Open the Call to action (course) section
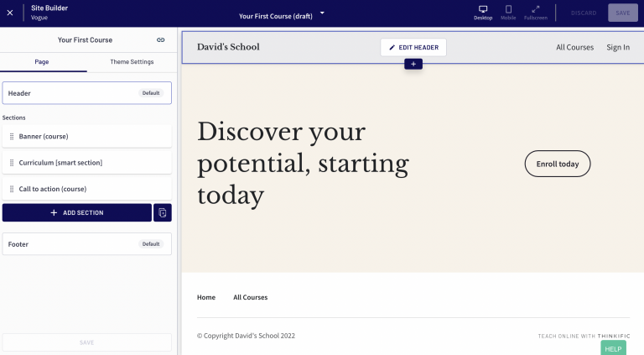Image resolution: width=644 pixels, height=355 pixels. 86,189
